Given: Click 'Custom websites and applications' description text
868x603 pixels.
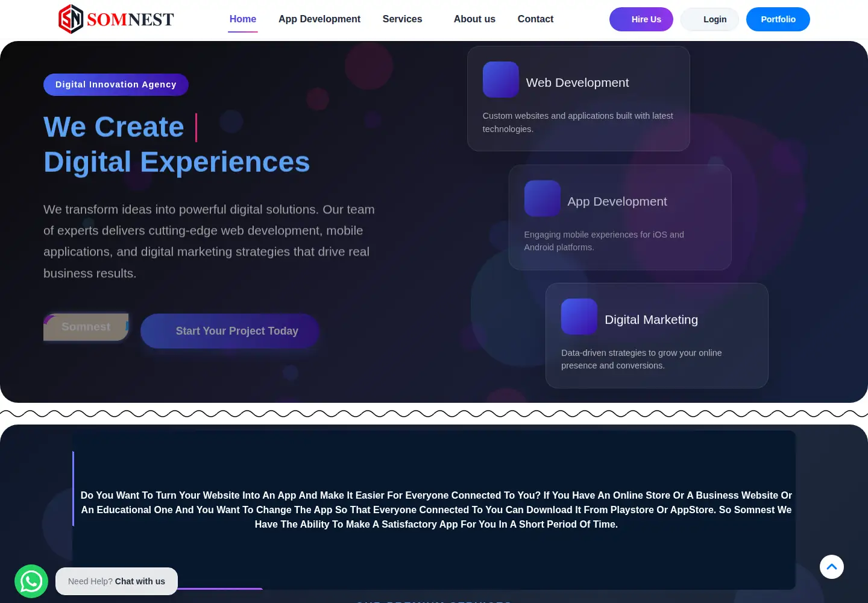Looking at the screenshot, I should point(578,122).
